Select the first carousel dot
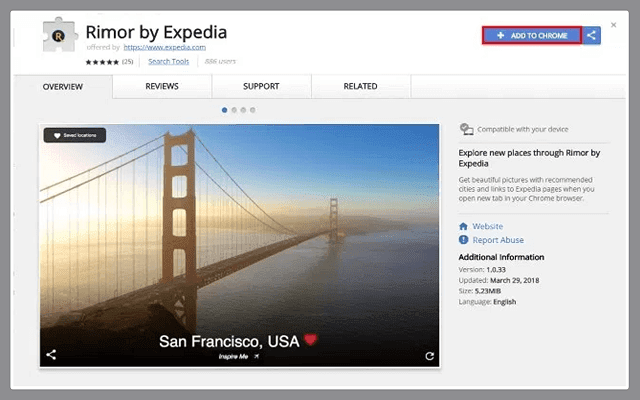 point(222,109)
